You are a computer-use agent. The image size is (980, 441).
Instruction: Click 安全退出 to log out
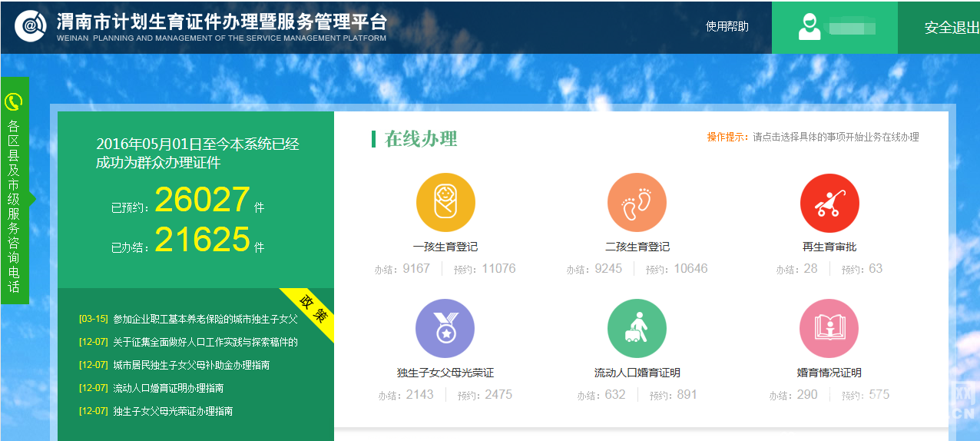point(951,28)
